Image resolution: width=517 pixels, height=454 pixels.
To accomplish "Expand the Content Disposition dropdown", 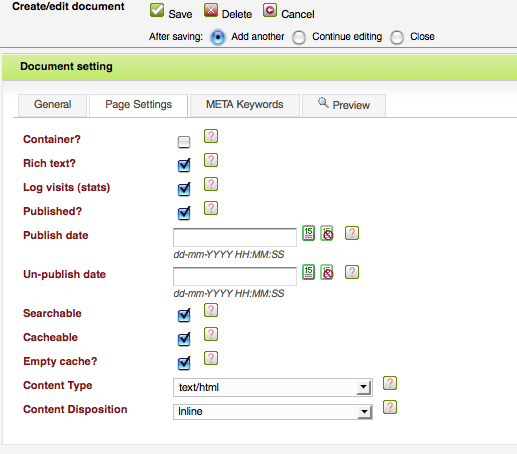I will 273,412.
